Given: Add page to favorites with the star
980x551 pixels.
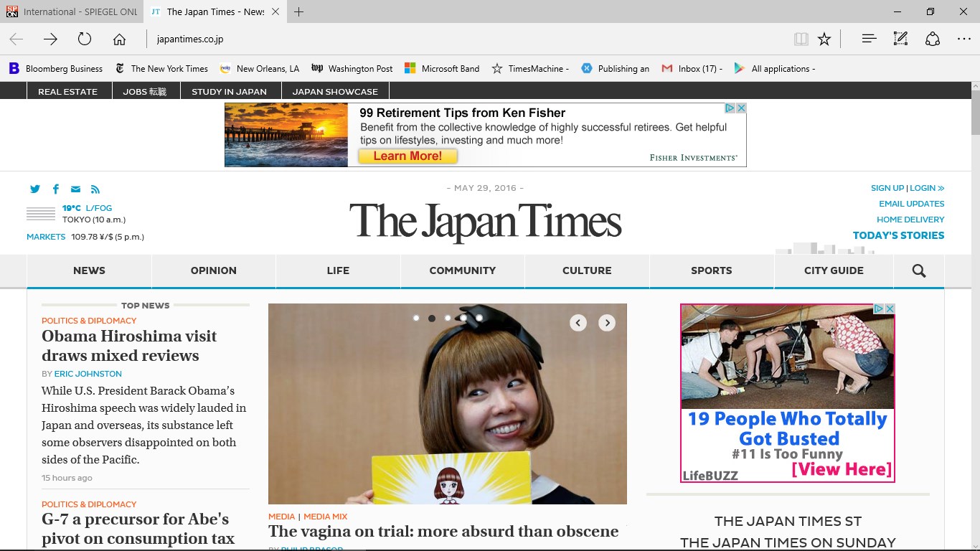Looking at the screenshot, I should (825, 39).
